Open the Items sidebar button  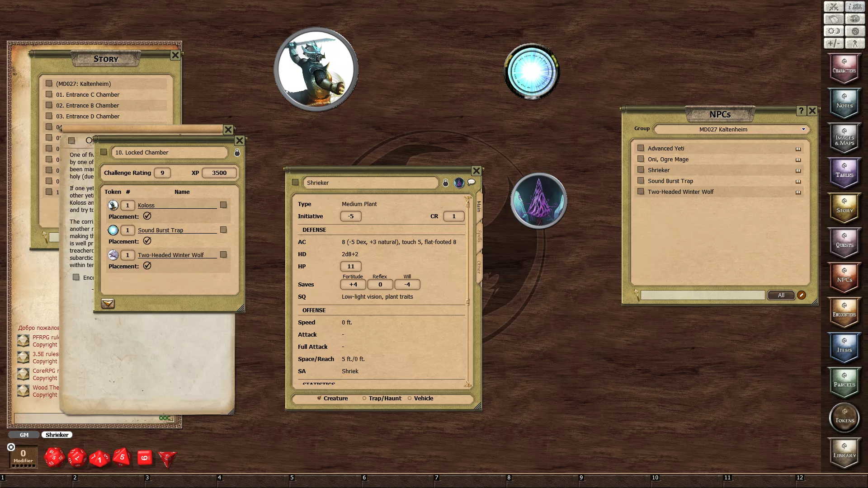(844, 348)
